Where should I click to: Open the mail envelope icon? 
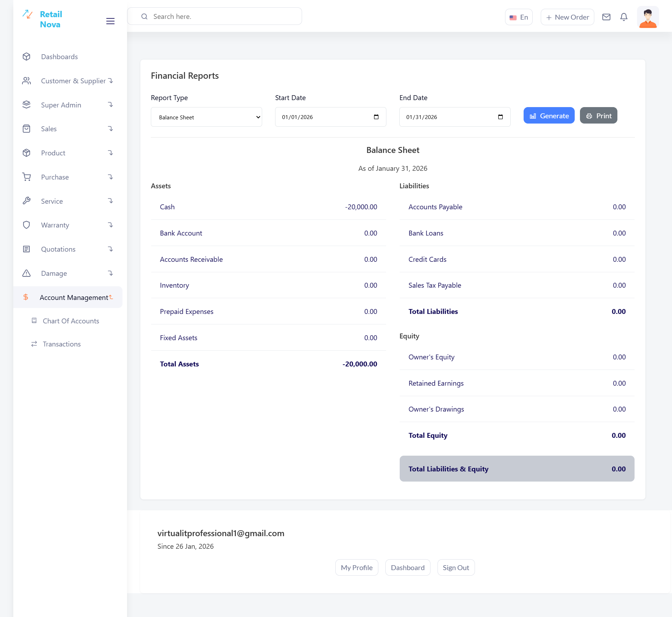[606, 17]
